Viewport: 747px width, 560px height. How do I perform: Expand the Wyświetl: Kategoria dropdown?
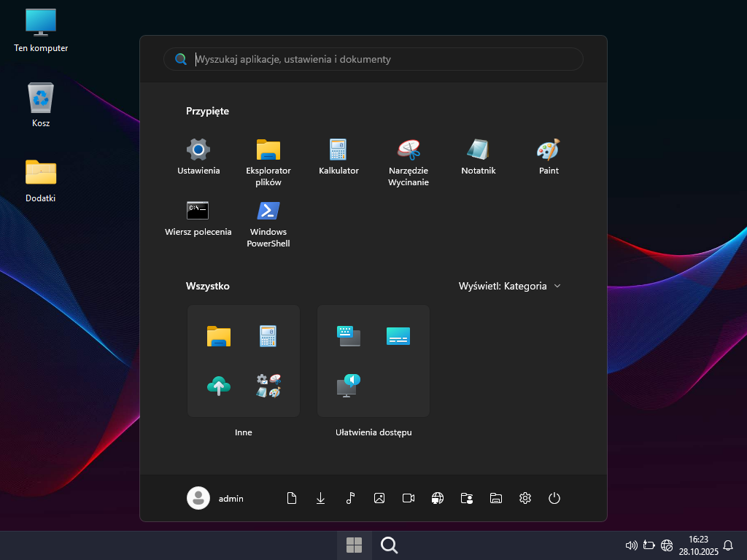(x=509, y=286)
